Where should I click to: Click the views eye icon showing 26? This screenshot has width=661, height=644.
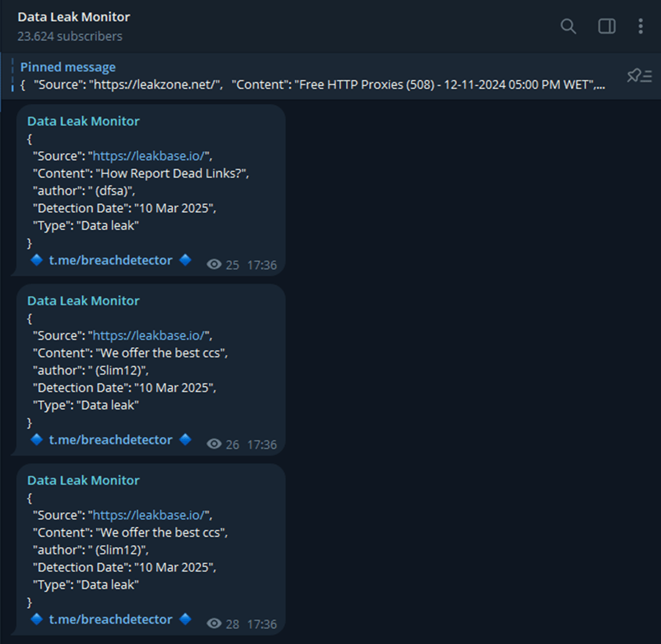pos(214,444)
